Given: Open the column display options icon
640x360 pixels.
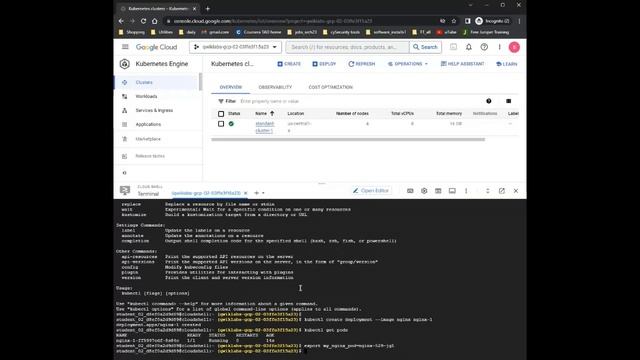Looking at the screenshot, I should [x=508, y=101].
